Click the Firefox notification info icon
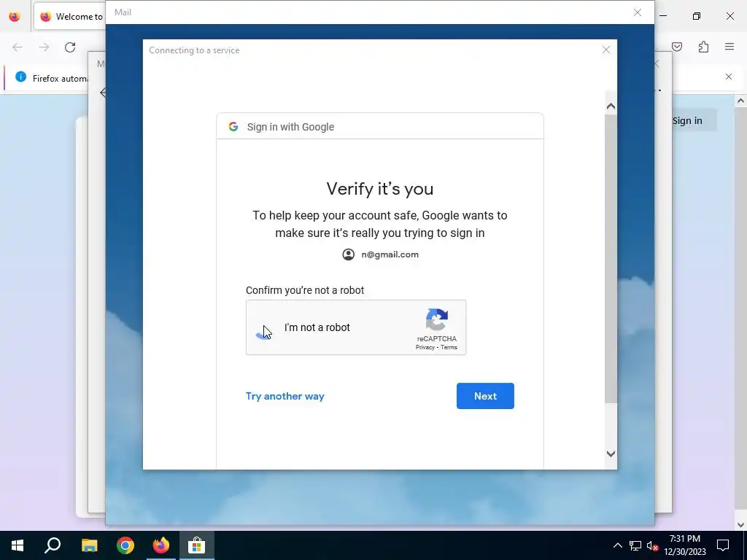The image size is (747, 560). click(20, 77)
